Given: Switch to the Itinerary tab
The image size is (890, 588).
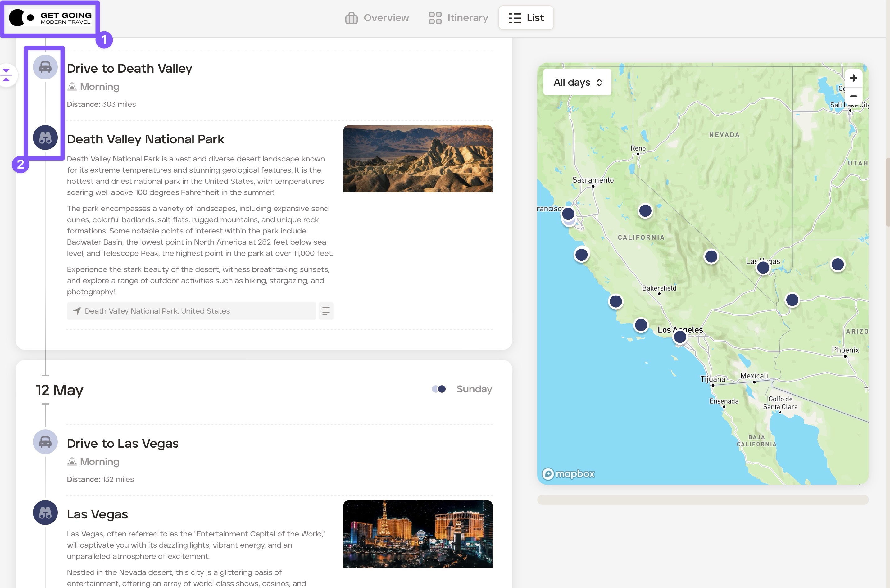Looking at the screenshot, I should coord(458,18).
